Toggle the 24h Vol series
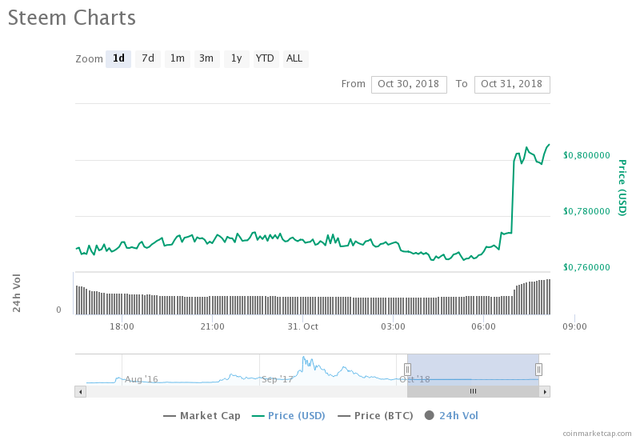Image resolution: width=640 pixels, height=440 pixels. click(451, 416)
